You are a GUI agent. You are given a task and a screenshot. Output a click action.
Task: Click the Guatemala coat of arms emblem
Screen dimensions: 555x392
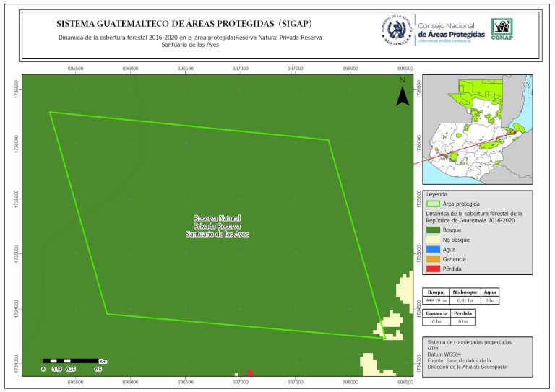click(395, 30)
